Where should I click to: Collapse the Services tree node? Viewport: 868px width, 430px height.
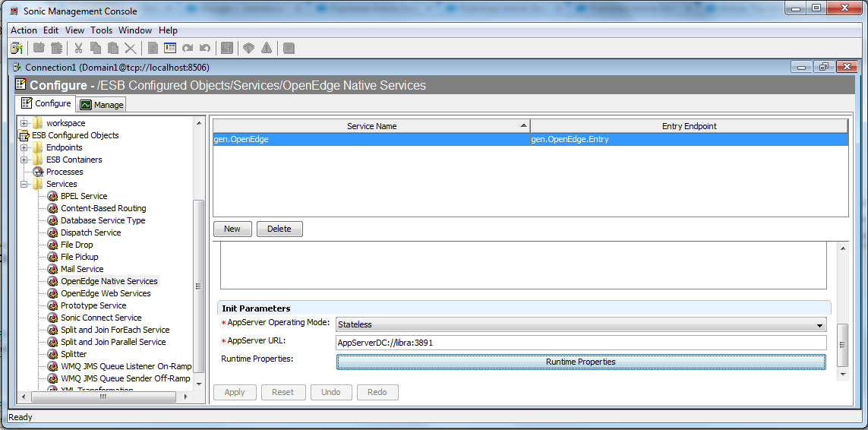click(x=24, y=184)
